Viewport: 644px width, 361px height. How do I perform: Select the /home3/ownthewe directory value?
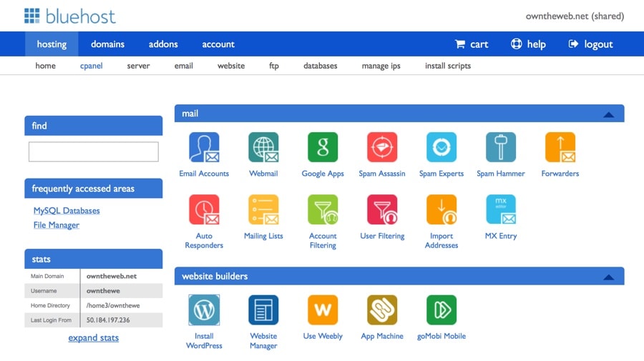click(113, 305)
